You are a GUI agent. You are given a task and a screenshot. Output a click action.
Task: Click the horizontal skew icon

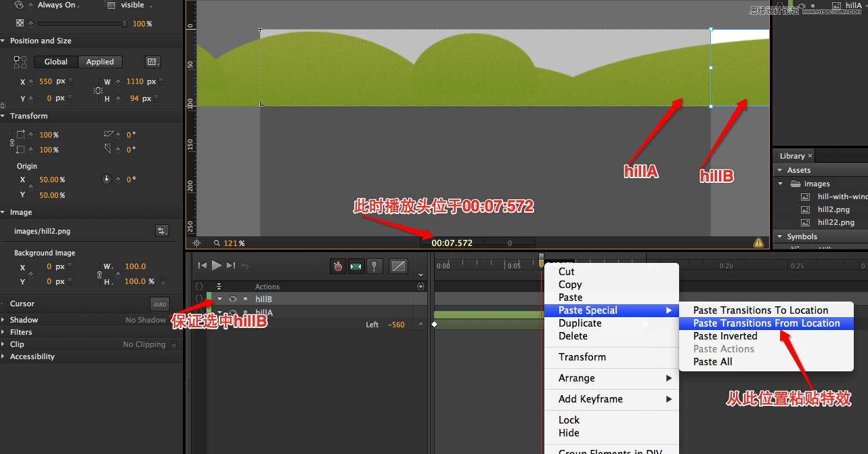(x=110, y=134)
